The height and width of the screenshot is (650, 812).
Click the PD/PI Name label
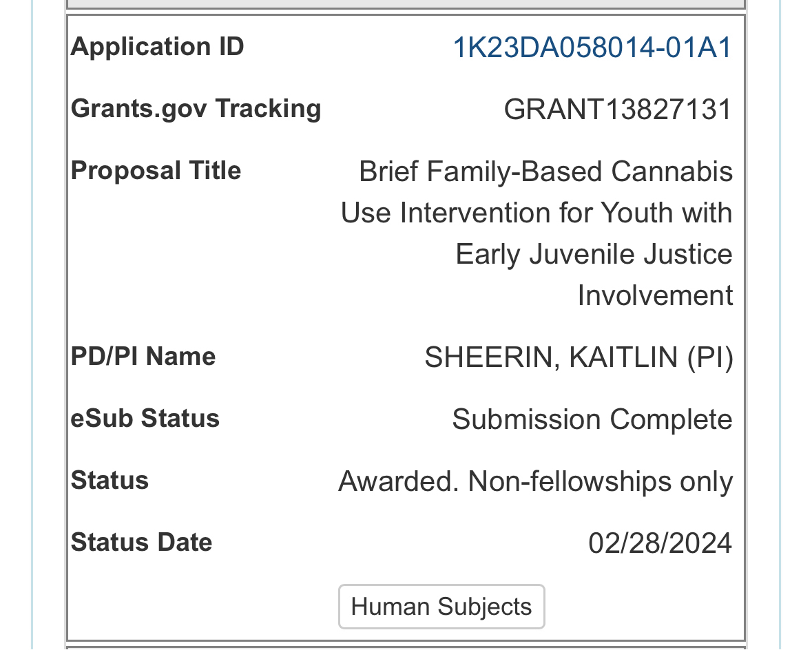143,357
